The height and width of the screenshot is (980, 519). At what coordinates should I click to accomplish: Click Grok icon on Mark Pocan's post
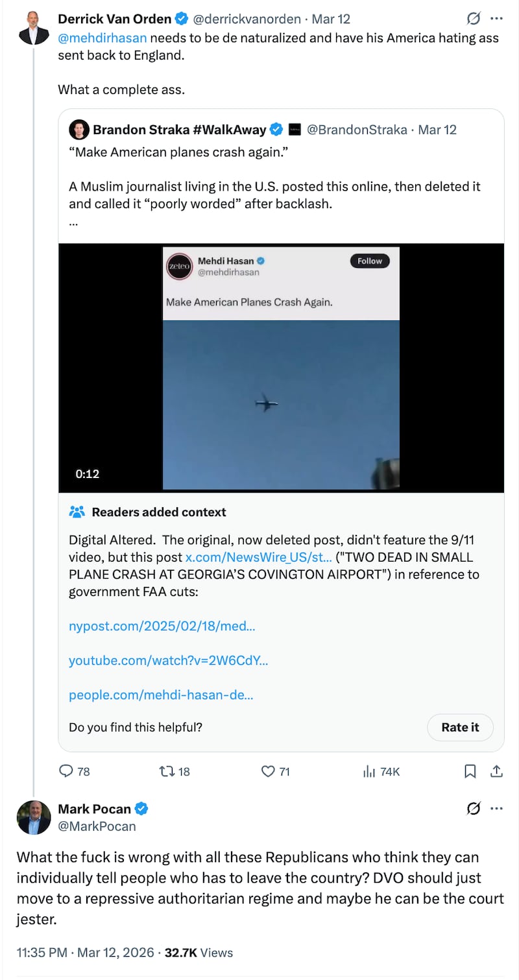click(474, 809)
